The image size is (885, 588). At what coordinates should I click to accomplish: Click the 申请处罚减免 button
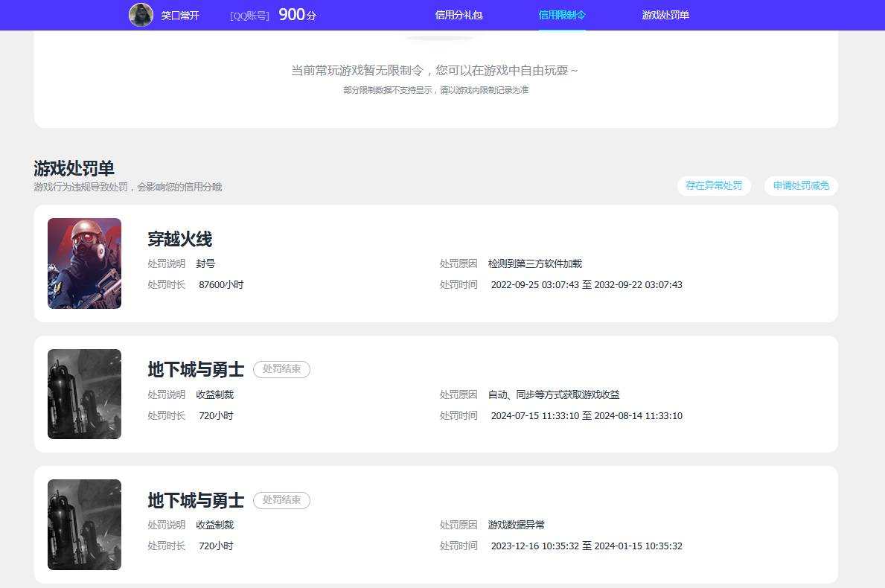(801, 185)
